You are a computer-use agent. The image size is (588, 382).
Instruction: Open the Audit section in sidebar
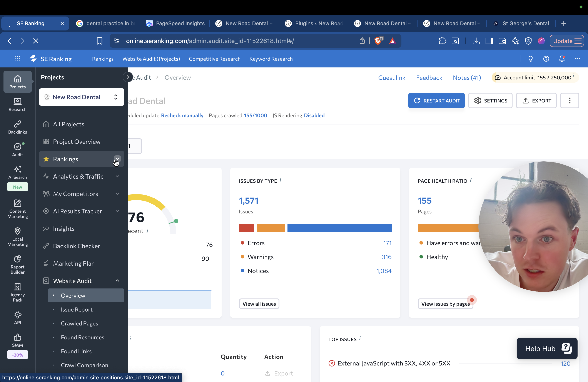coord(17,149)
